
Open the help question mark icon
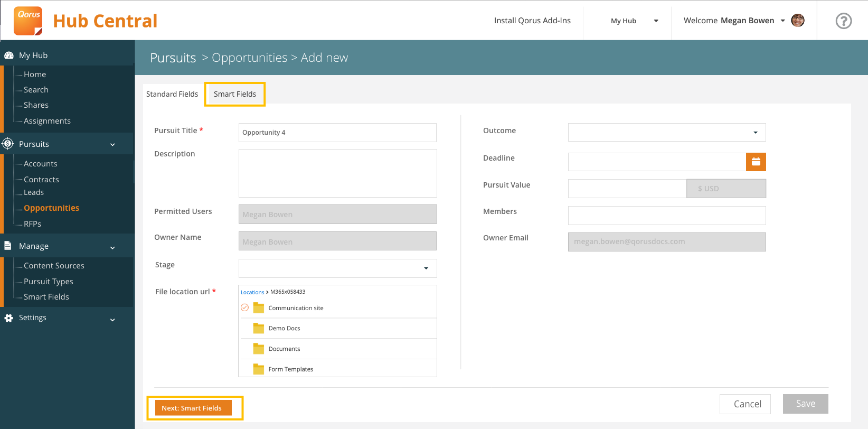(844, 21)
